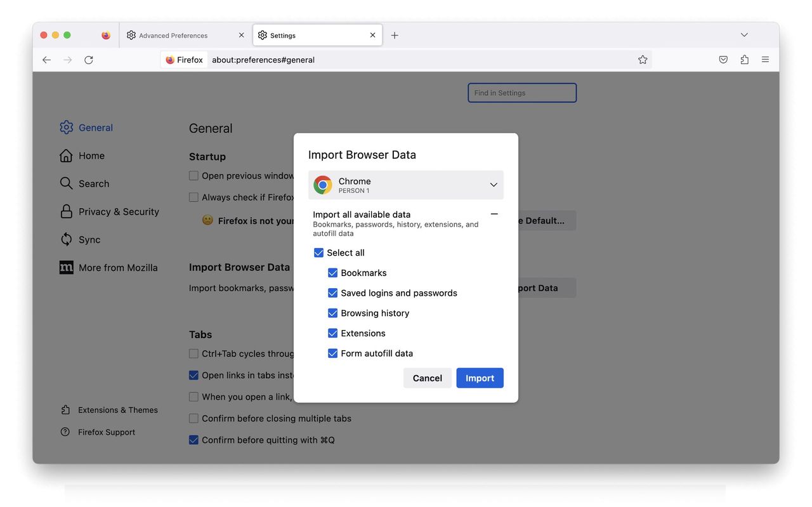Open the General settings section

tap(66, 127)
